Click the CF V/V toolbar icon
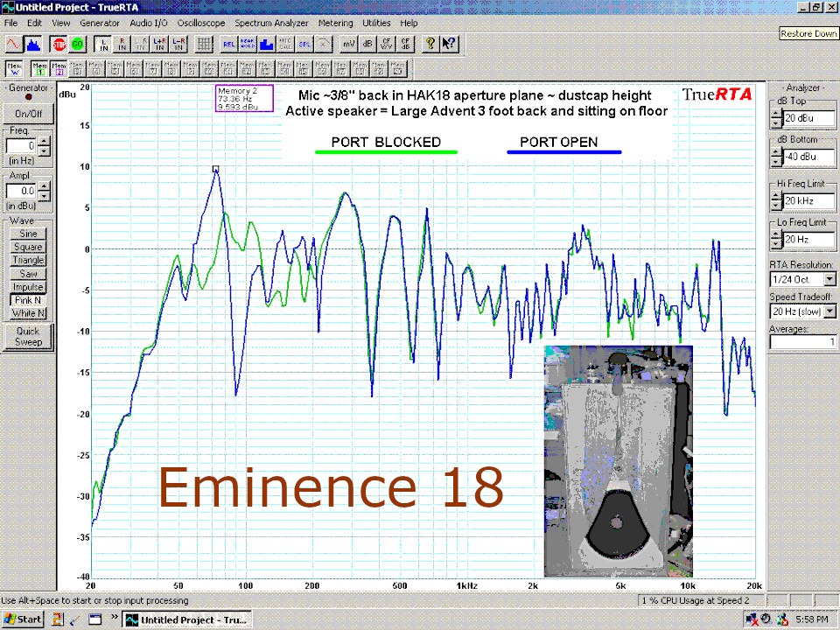 (x=386, y=44)
